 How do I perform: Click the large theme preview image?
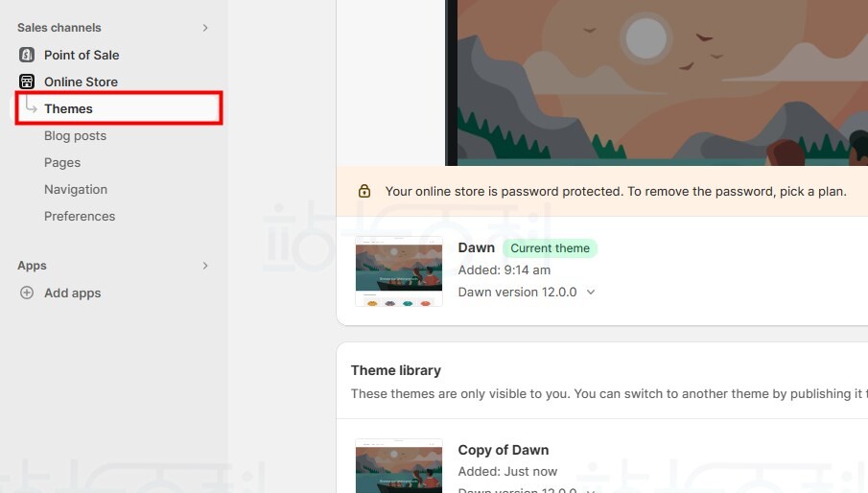click(x=657, y=82)
